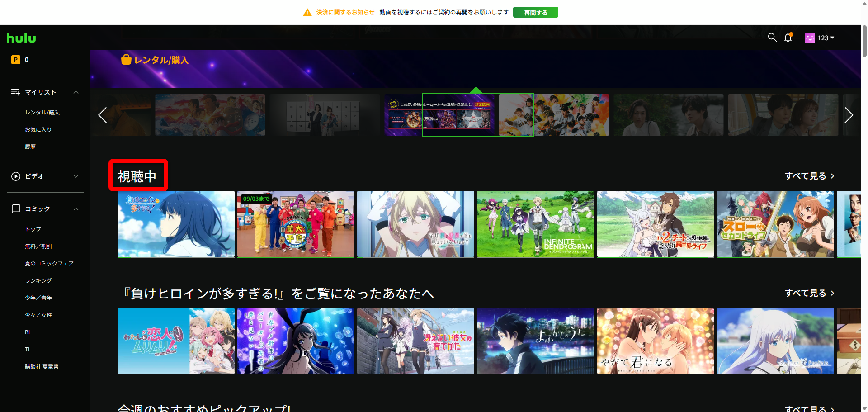Screen dimensions: 868x412
Task: Open the search magnifier icon
Action: 772,38
